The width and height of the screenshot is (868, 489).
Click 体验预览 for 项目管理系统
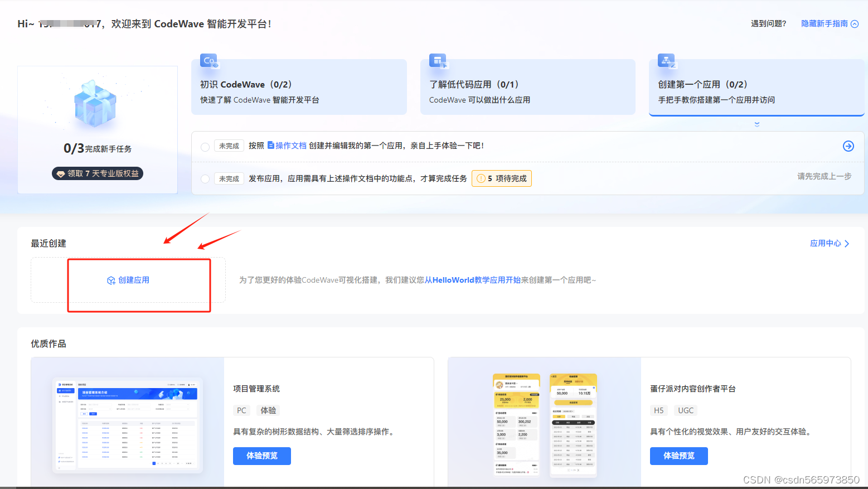[x=262, y=456]
